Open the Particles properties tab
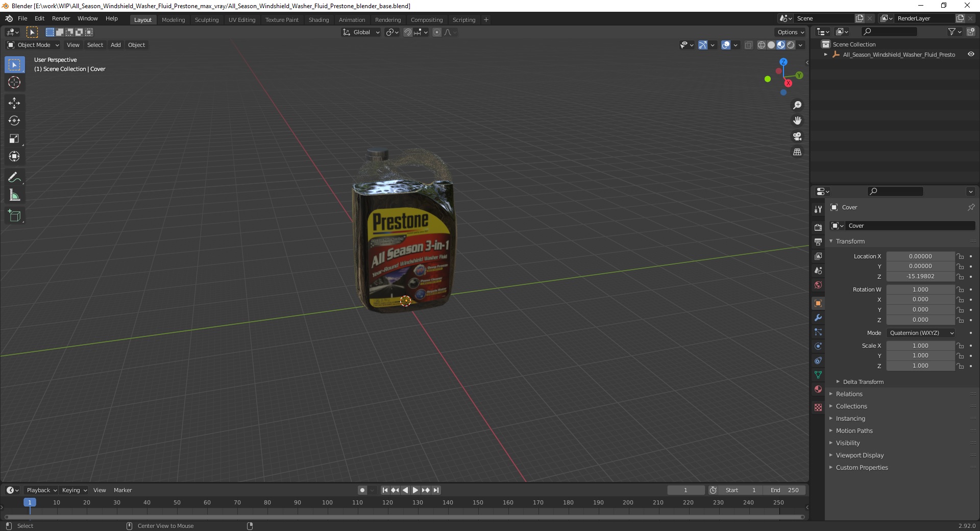The width and height of the screenshot is (980, 531). pyautogui.click(x=818, y=332)
